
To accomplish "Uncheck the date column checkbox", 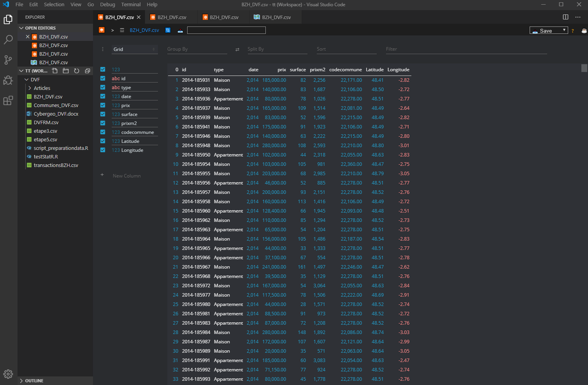I will pos(103,96).
